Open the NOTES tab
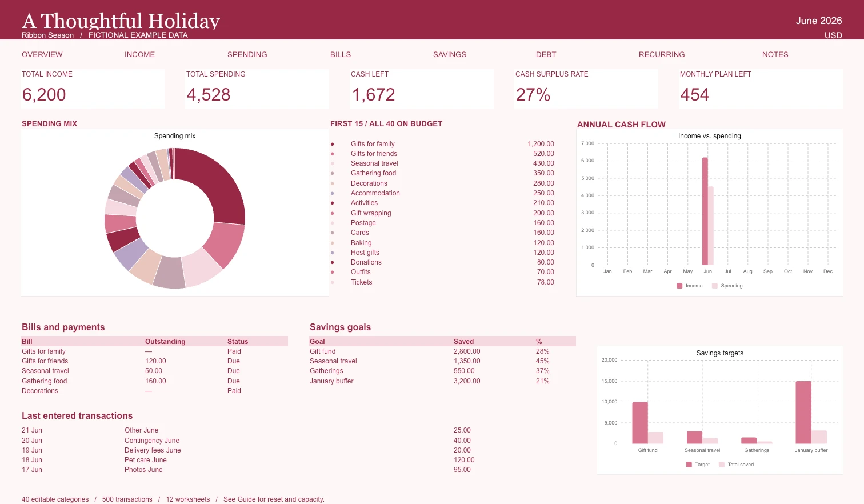The image size is (864, 504). pos(775,55)
